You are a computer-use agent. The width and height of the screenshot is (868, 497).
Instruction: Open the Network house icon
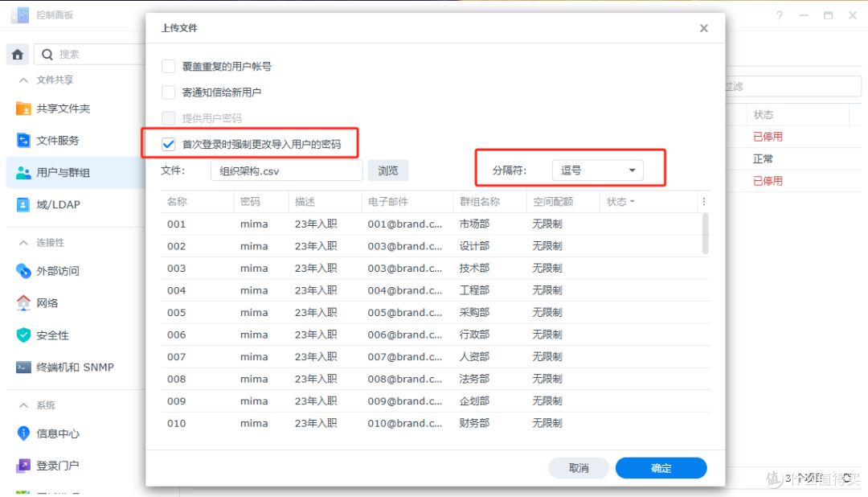23,303
